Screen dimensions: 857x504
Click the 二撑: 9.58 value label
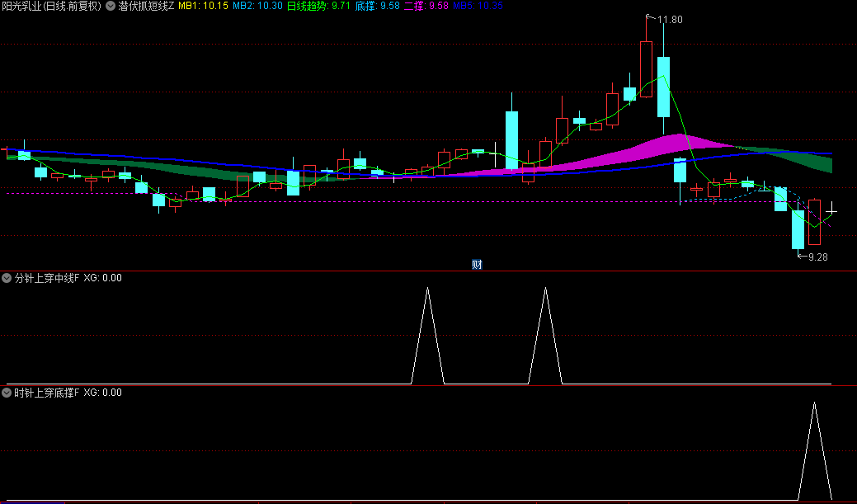click(426, 6)
